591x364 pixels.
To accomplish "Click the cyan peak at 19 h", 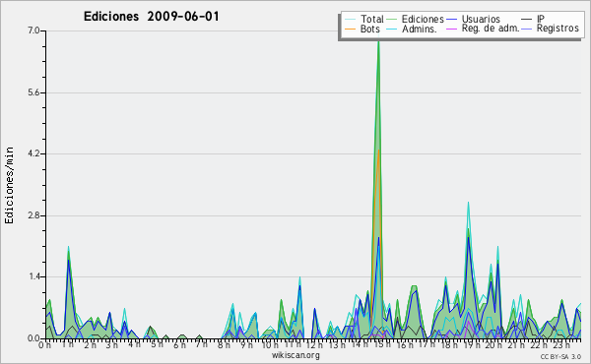I will click(468, 204).
